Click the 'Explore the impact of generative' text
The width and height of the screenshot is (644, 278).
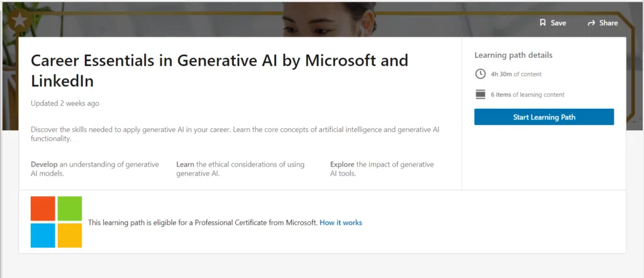click(382, 169)
